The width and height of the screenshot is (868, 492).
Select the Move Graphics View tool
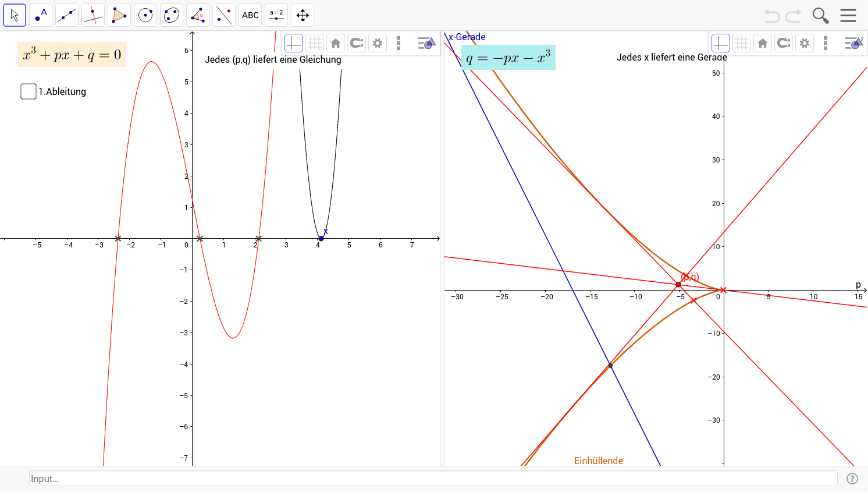point(303,15)
